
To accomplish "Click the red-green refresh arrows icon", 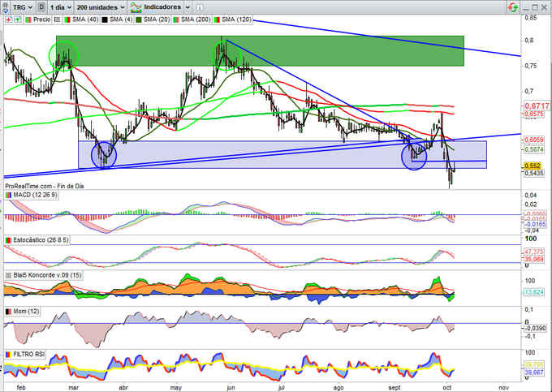I will pyautogui.click(x=513, y=7).
